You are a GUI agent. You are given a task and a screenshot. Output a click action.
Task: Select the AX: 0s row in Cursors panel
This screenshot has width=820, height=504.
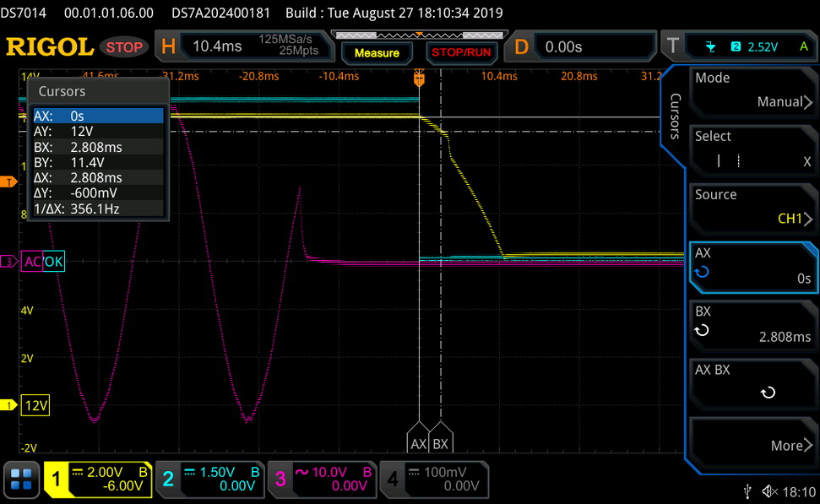pos(98,116)
